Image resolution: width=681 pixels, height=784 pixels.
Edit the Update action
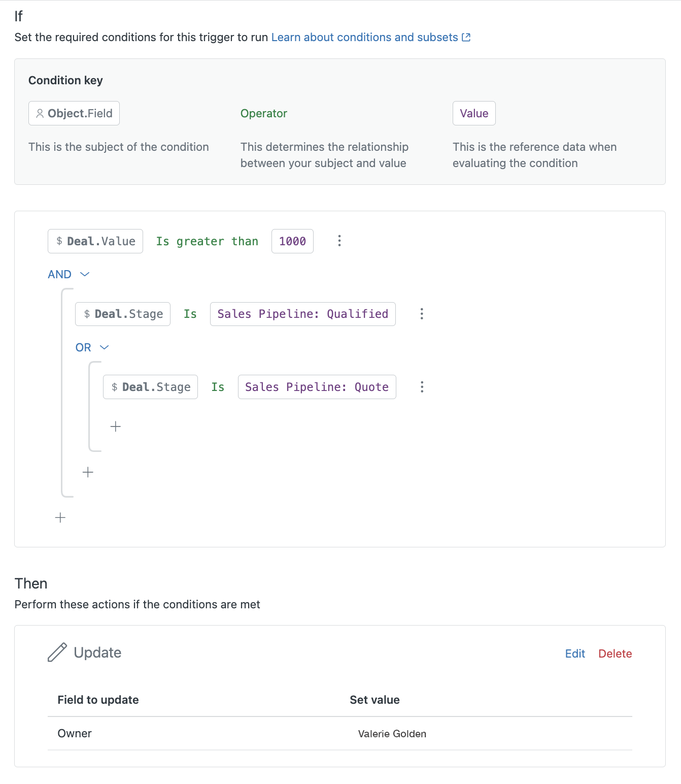575,654
